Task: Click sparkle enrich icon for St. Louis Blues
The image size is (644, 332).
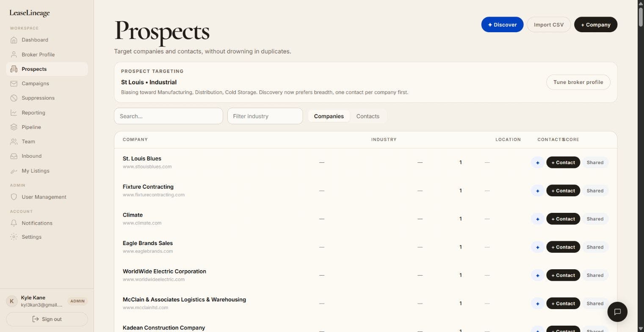Action: pos(538,162)
